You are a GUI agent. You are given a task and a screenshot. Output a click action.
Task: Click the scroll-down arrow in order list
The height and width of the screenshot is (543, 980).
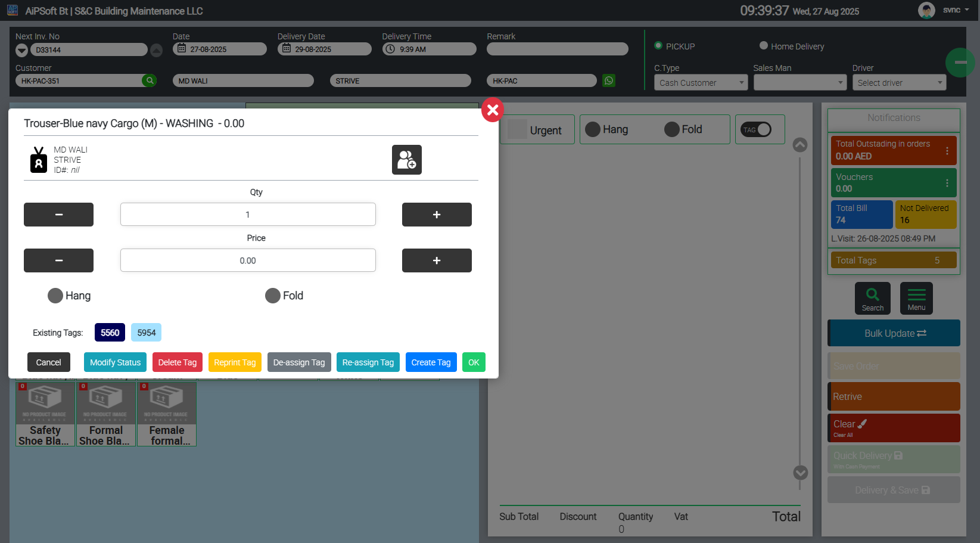800,473
